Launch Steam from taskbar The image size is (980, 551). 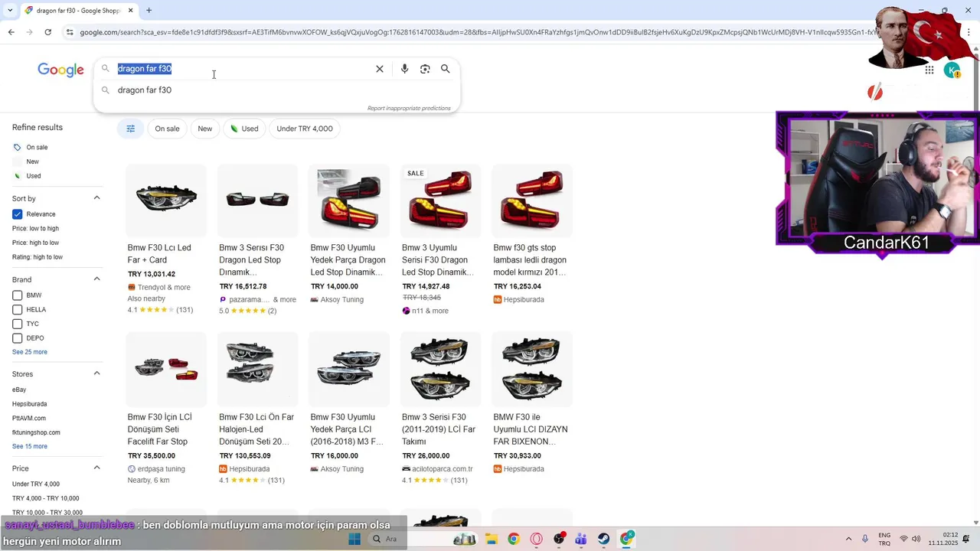pos(604,539)
